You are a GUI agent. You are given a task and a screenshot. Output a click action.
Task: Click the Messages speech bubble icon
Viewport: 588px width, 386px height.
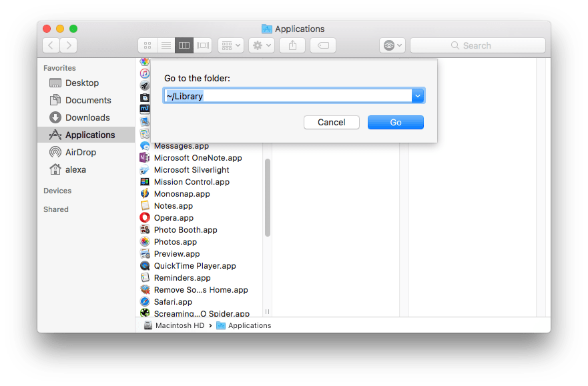coord(145,145)
